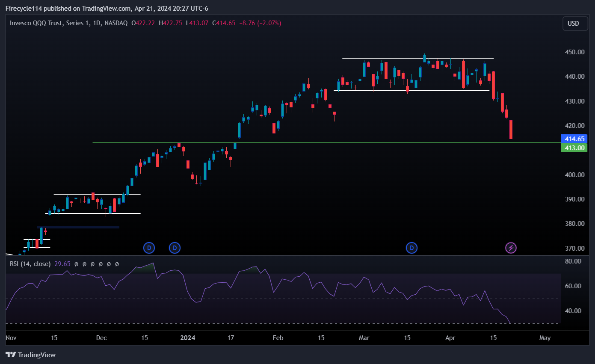Click the green 413.00 price line label
Screen dimensions: 595x364
coord(575,148)
